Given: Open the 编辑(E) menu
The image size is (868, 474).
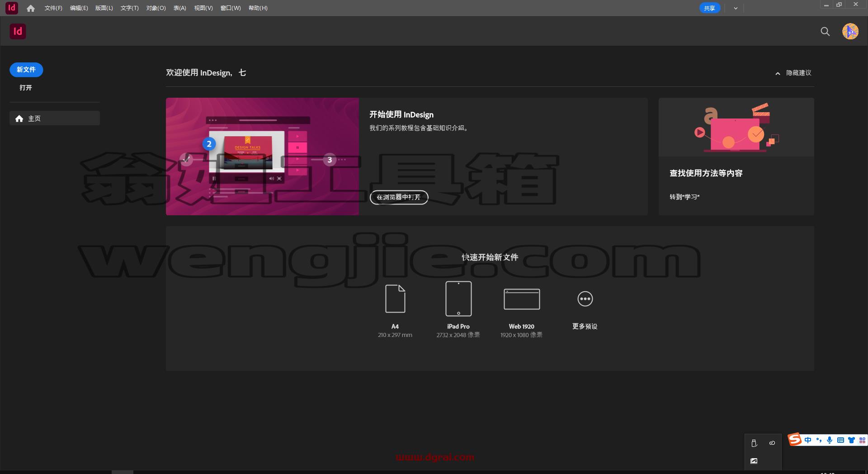Looking at the screenshot, I should pyautogui.click(x=79, y=8).
